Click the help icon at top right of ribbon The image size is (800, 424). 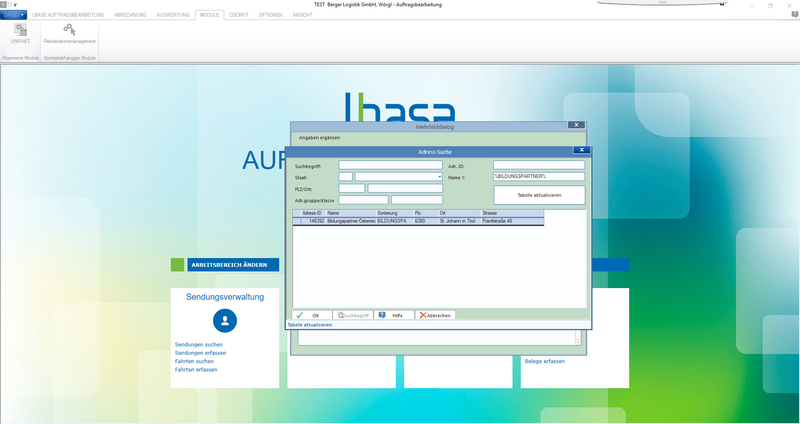(794, 15)
